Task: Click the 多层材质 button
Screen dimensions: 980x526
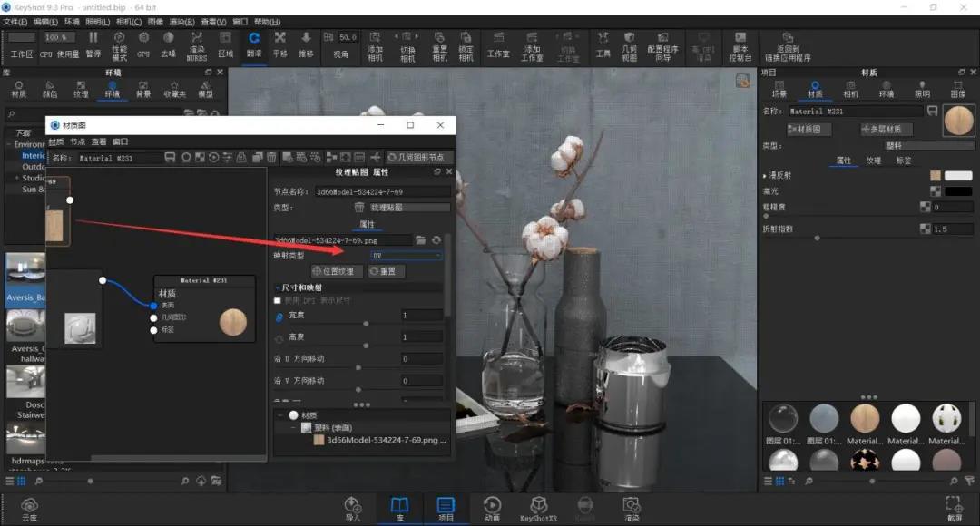Action: tap(887, 130)
